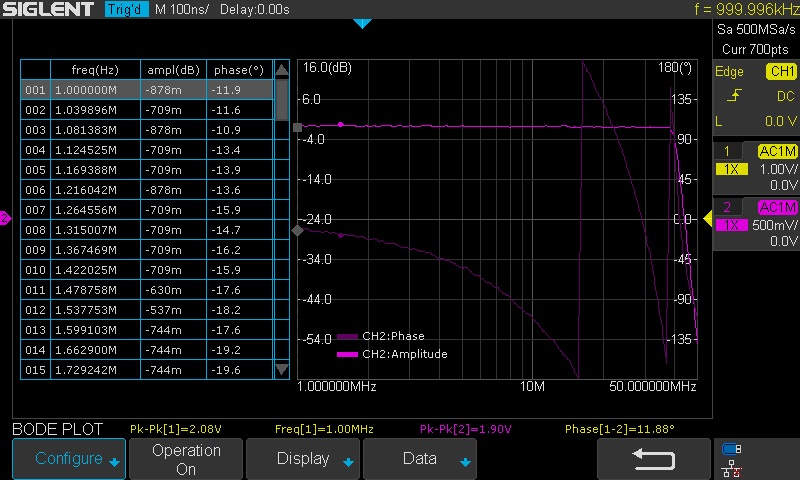800x480 pixels.
Task: Open the Configure menu
Action: click(x=69, y=459)
